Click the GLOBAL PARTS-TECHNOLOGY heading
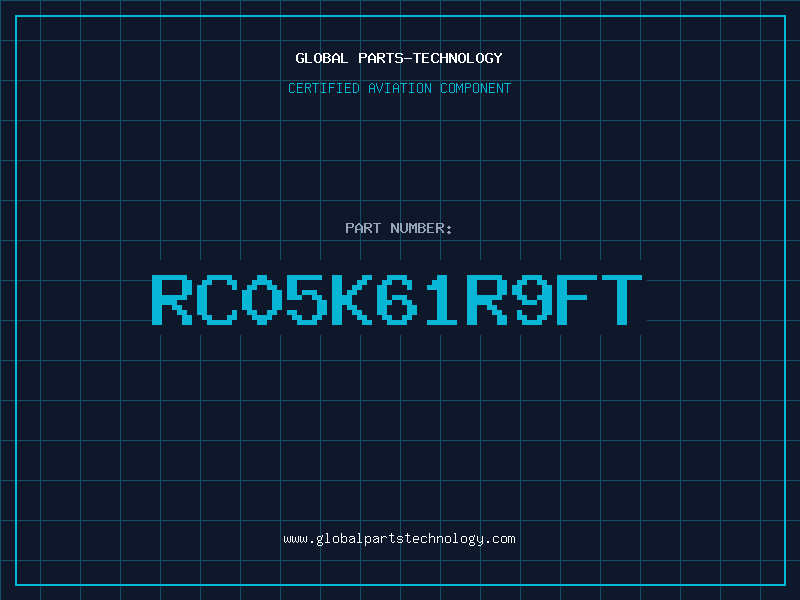The image size is (800, 600). point(399,58)
